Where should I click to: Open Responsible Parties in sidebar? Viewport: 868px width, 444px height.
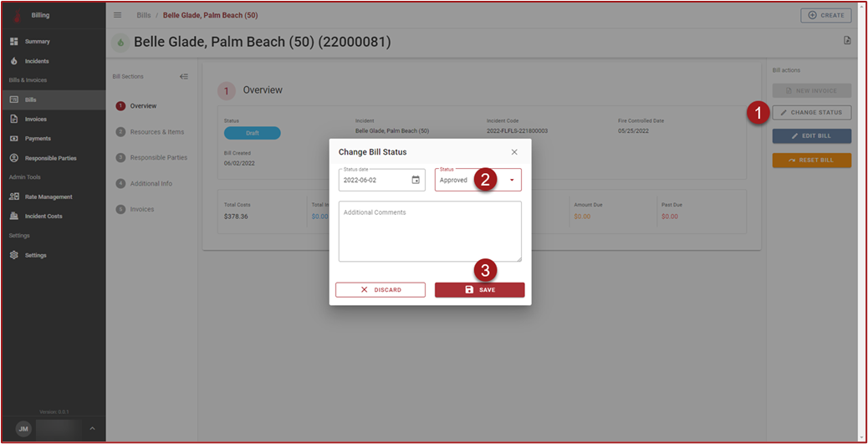coord(50,158)
